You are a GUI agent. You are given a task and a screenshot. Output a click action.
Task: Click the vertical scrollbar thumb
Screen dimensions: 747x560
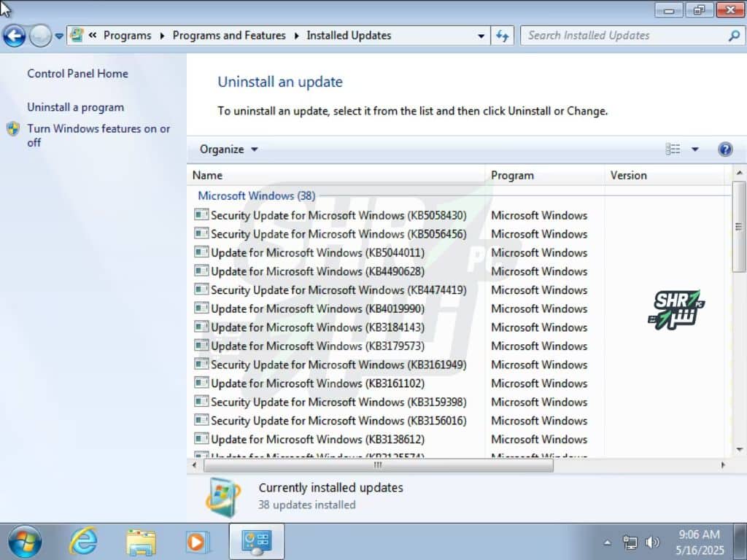pos(740,227)
